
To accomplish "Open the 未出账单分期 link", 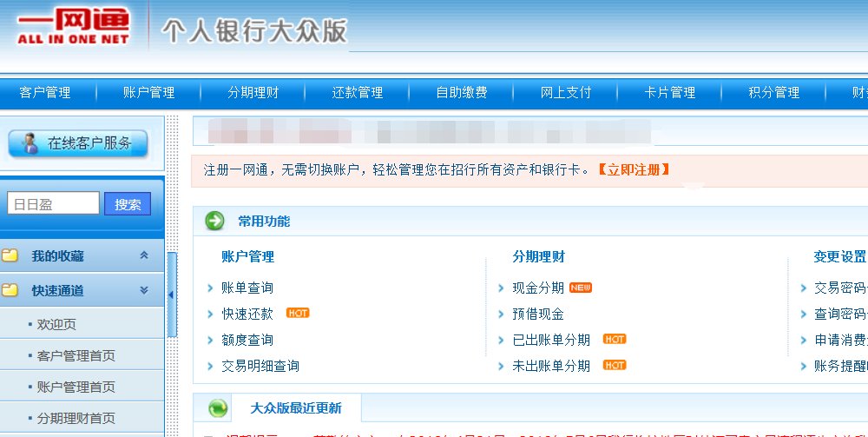I will (551, 366).
